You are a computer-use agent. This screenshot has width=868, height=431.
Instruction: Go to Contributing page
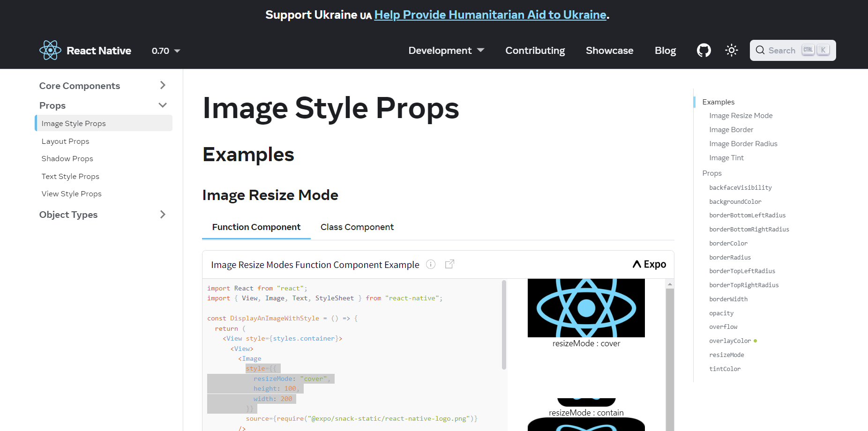pyautogui.click(x=535, y=51)
